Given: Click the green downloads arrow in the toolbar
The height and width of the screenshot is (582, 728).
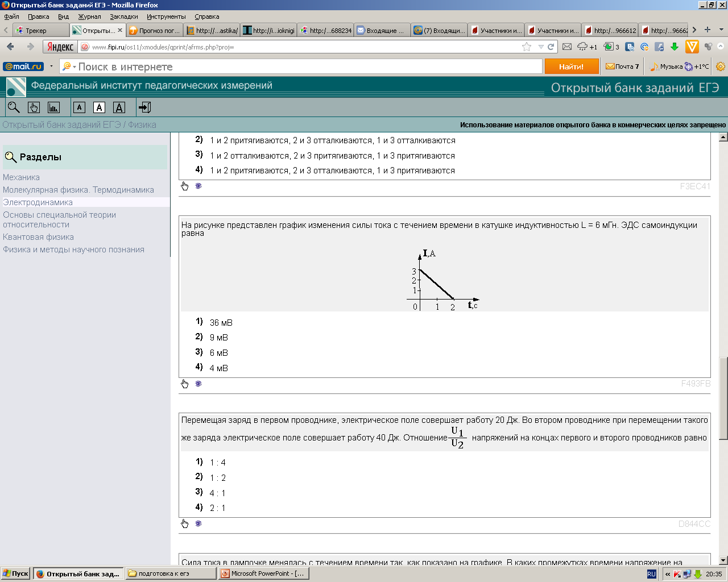Looking at the screenshot, I should click(x=675, y=47).
